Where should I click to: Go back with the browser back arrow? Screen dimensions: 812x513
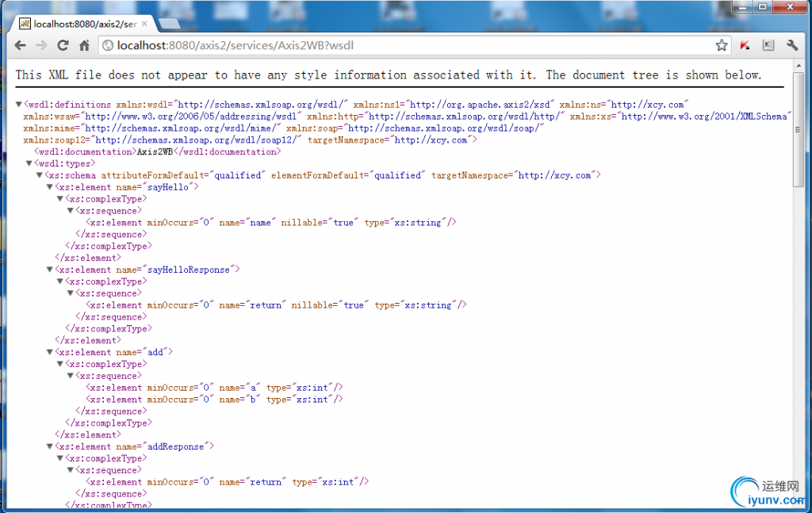tap(20, 45)
